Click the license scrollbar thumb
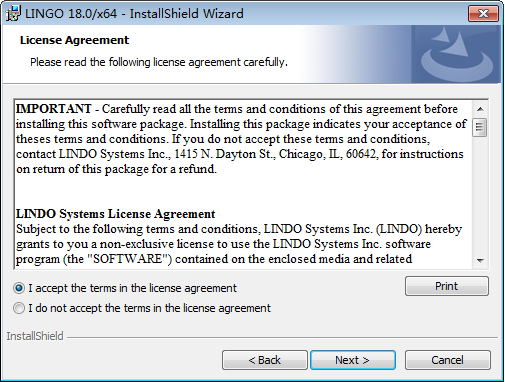 [480, 127]
